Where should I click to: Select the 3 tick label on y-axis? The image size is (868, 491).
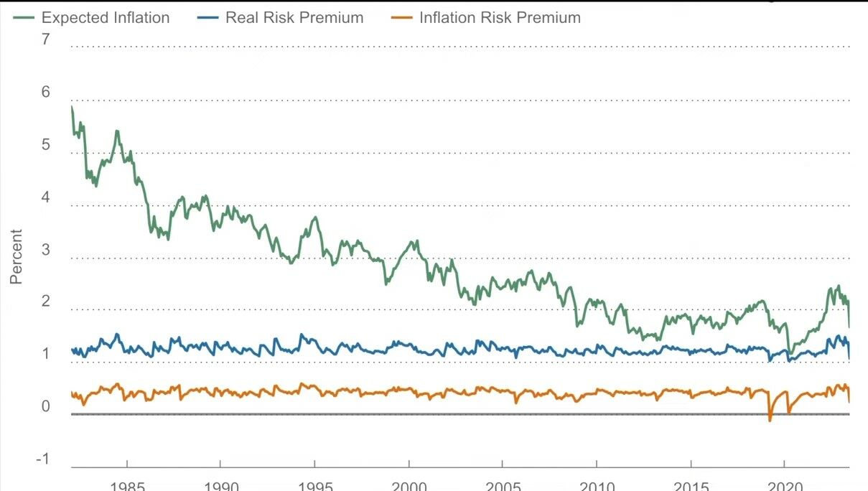coord(46,249)
